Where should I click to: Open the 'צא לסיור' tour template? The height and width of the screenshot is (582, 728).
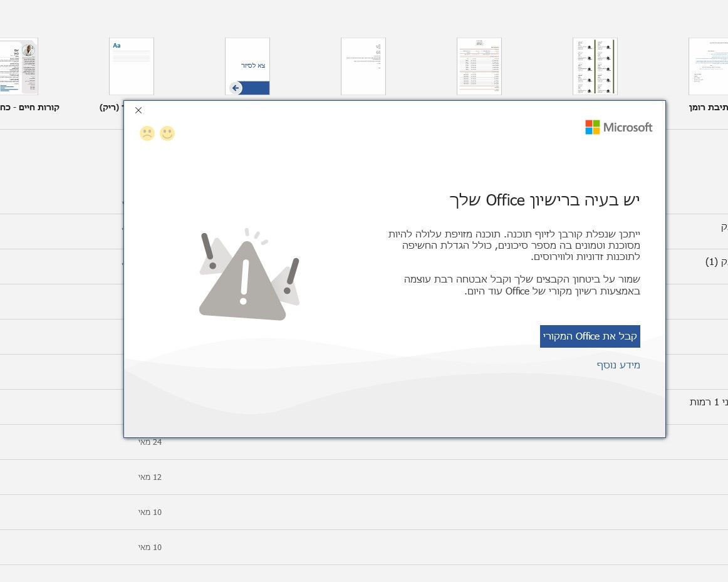pos(247,66)
